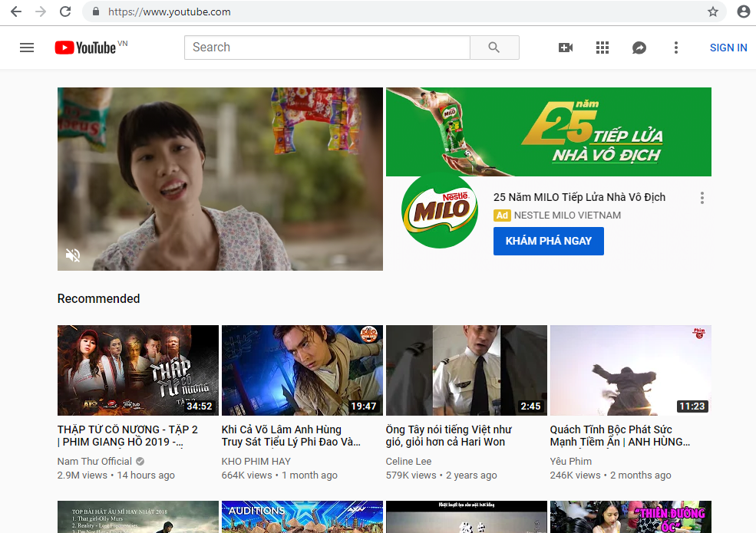756x533 pixels.
Task: Bookmark this page with the star icon
Action: (x=713, y=12)
